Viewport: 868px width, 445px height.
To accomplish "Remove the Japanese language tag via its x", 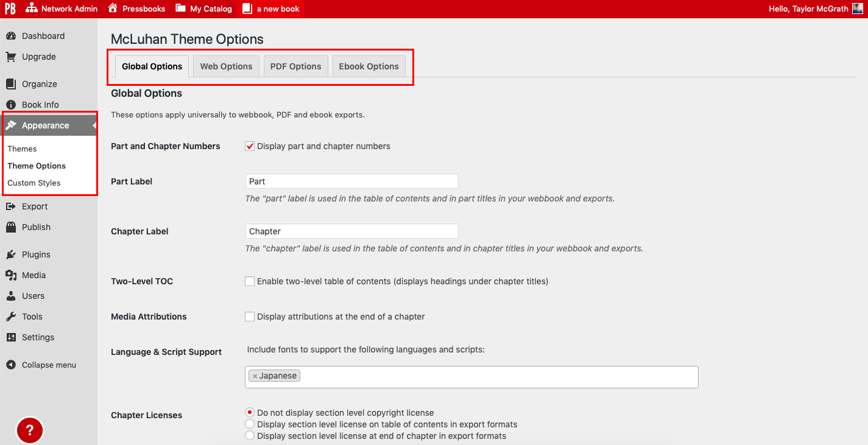I will click(x=255, y=376).
